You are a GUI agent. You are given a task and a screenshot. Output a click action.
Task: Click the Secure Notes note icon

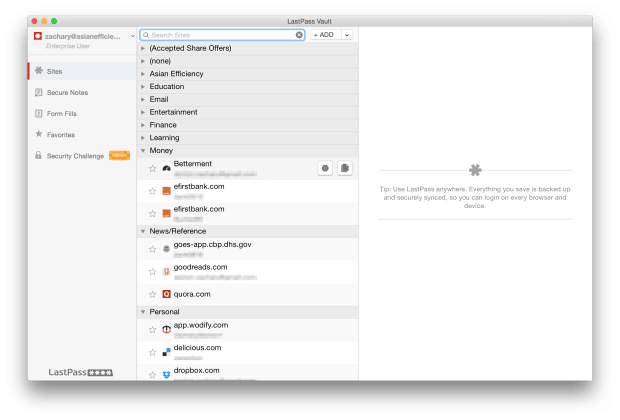(x=38, y=92)
